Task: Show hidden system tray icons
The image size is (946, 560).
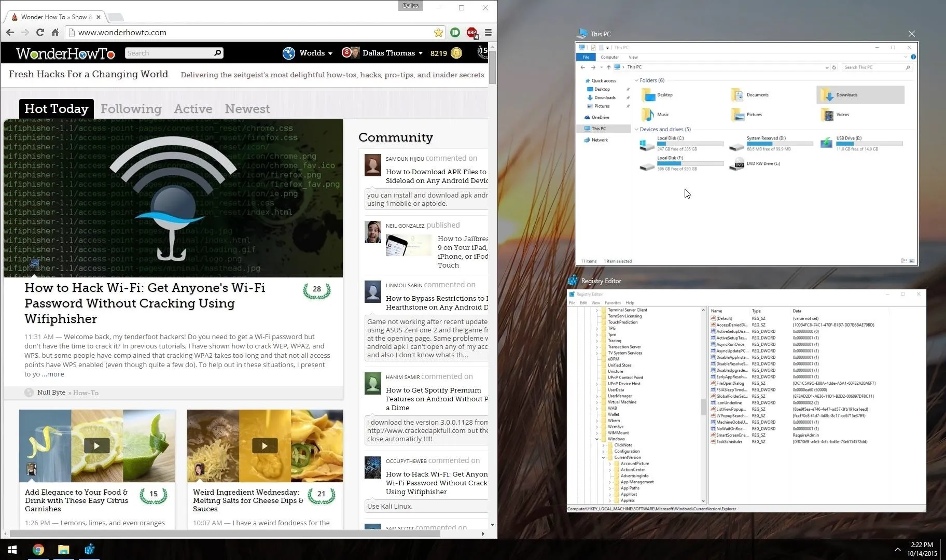Action: (x=897, y=550)
